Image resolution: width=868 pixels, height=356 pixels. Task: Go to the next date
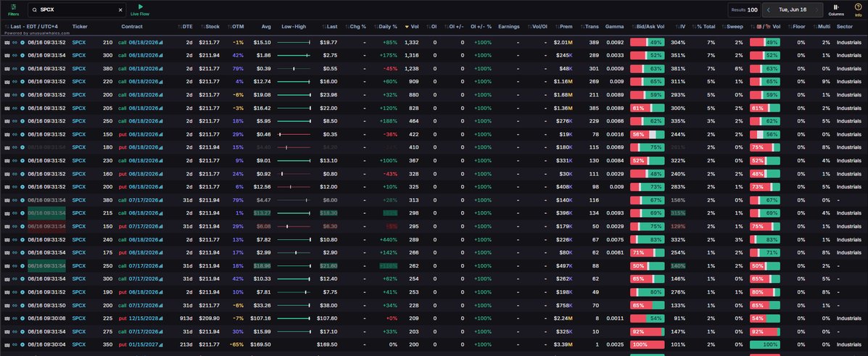[x=817, y=9]
